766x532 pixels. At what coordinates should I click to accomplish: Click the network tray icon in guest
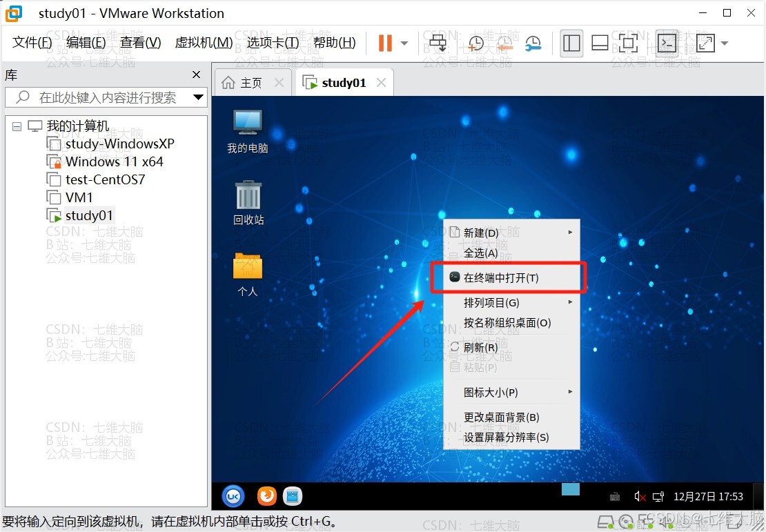(658, 497)
